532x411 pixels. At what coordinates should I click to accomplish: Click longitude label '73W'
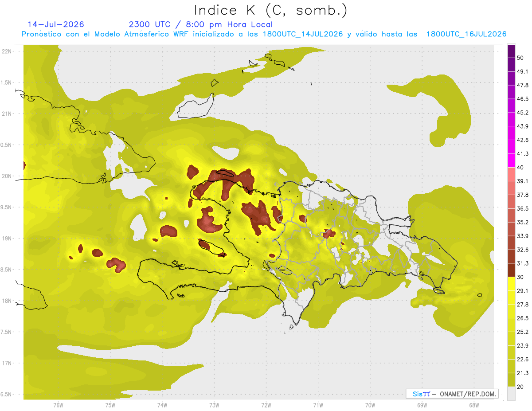(215, 405)
